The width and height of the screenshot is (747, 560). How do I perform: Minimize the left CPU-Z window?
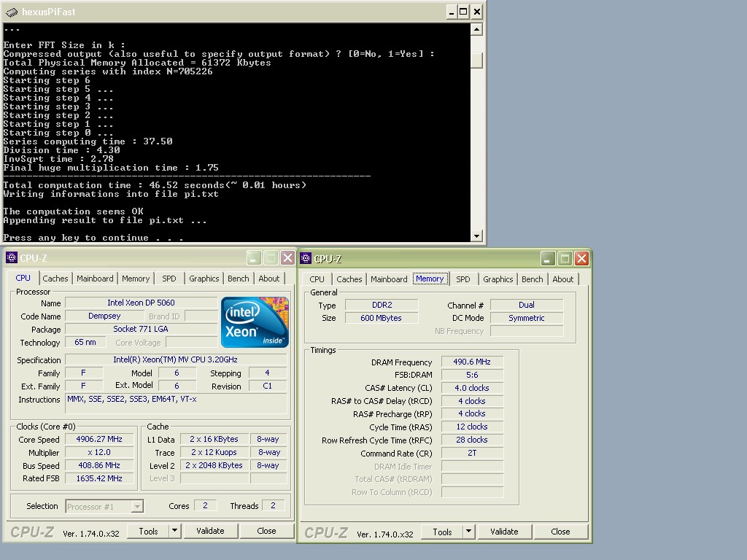coord(254,258)
